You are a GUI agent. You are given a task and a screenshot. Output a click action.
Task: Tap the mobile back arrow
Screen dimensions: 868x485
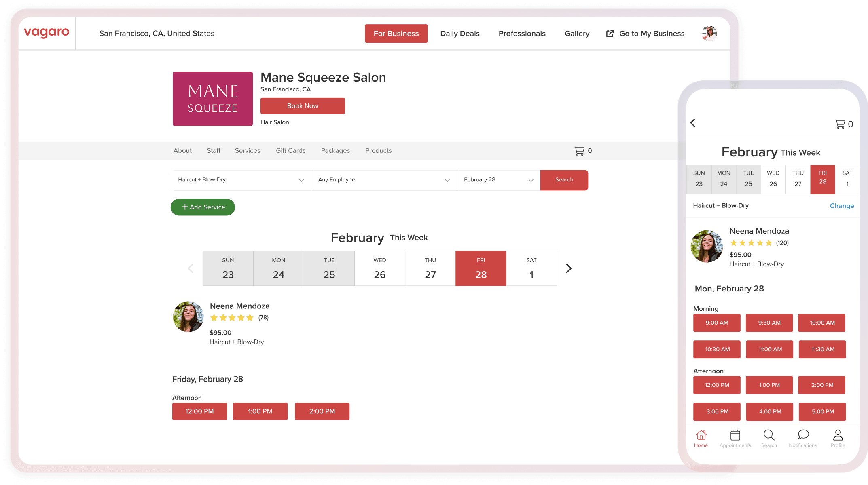[x=693, y=123]
